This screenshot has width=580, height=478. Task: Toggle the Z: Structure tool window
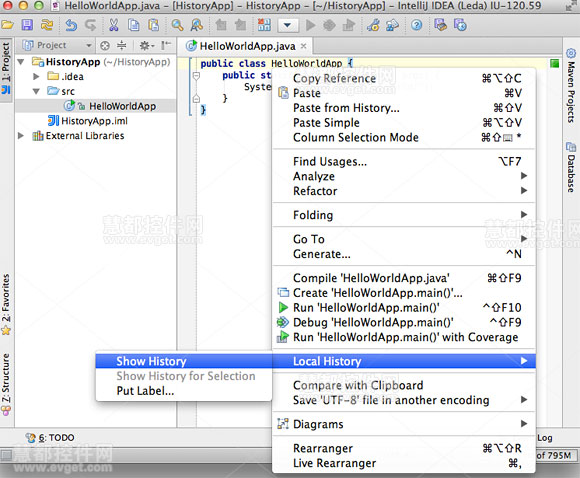tap(6, 384)
